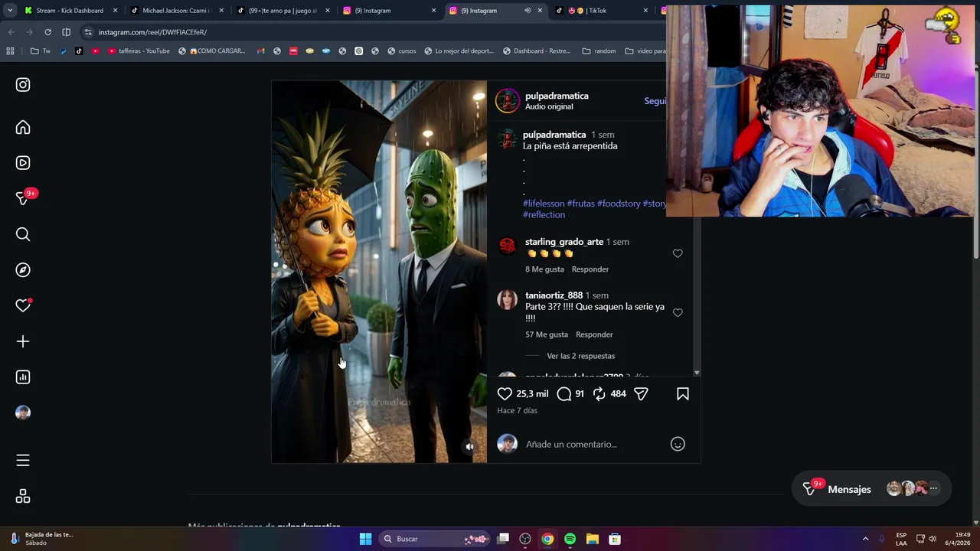The width and height of the screenshot is (980, 551).
Task: Switch to the 'Michael Jackson: Czarni' tab
Action: 176,11
